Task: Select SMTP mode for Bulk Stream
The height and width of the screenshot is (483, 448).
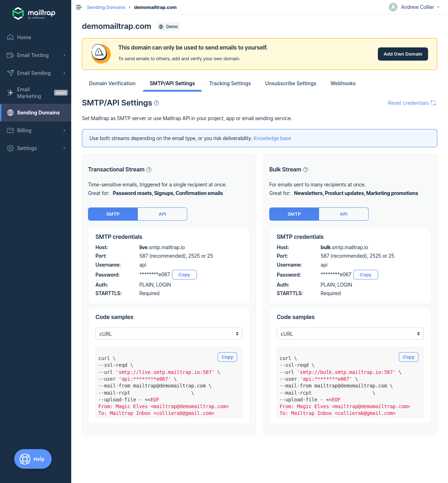Action: pyautogui.click(x=294, y=214)
